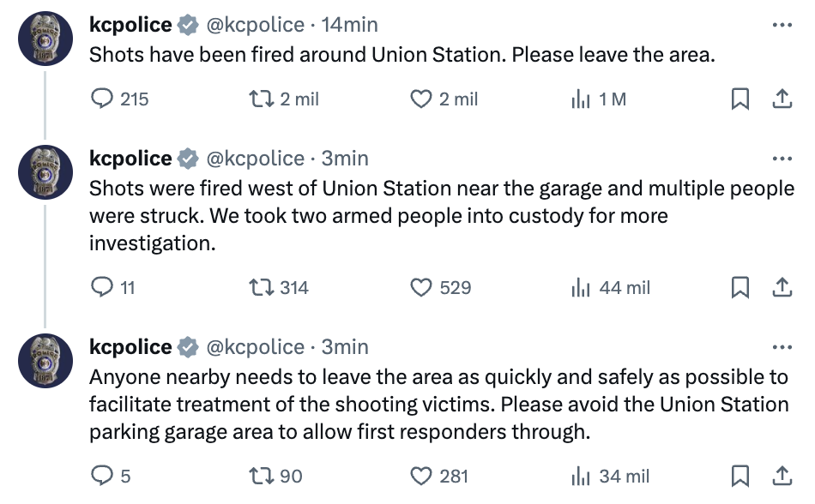Viewport: 815px width, 504px height.
Task: Retweet the tweet with 90 retweets
Action: [x=257, y=476]
